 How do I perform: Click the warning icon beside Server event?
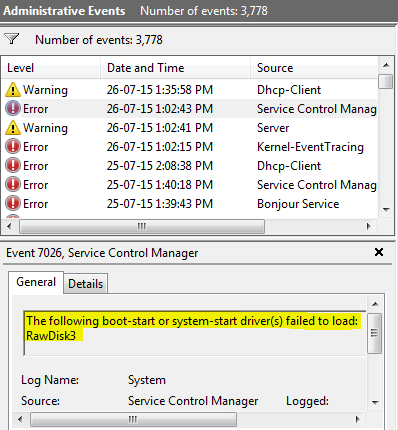pyautogui.click(x=13, y=128)
